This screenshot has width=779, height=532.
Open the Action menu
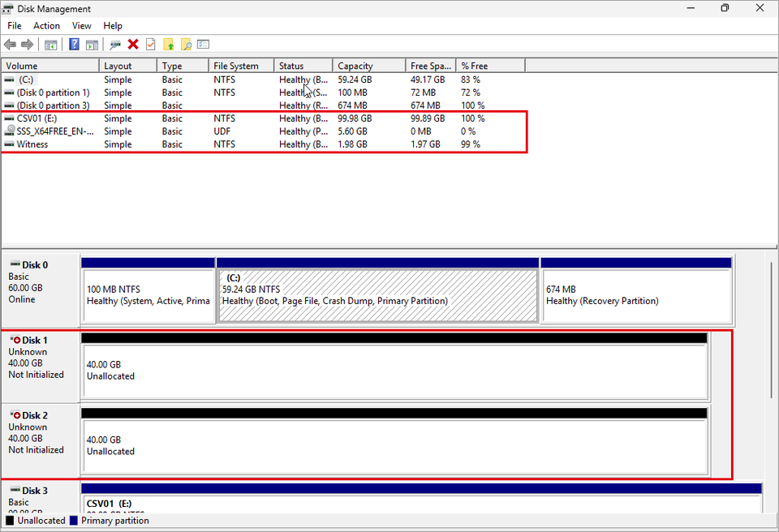point(47,26)
